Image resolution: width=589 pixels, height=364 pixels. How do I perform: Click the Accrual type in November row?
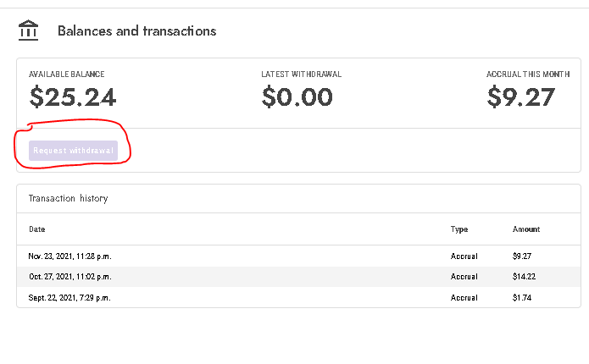tap(464, 256)
